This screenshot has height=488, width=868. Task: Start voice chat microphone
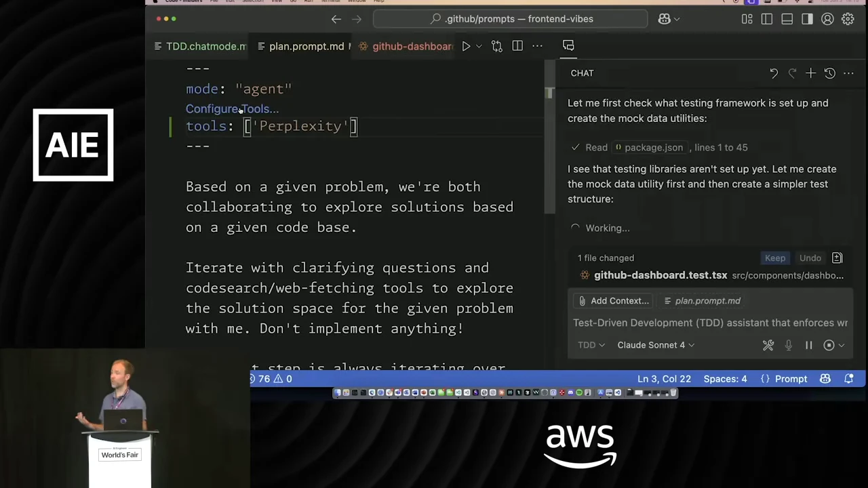(x=788, y=345)
